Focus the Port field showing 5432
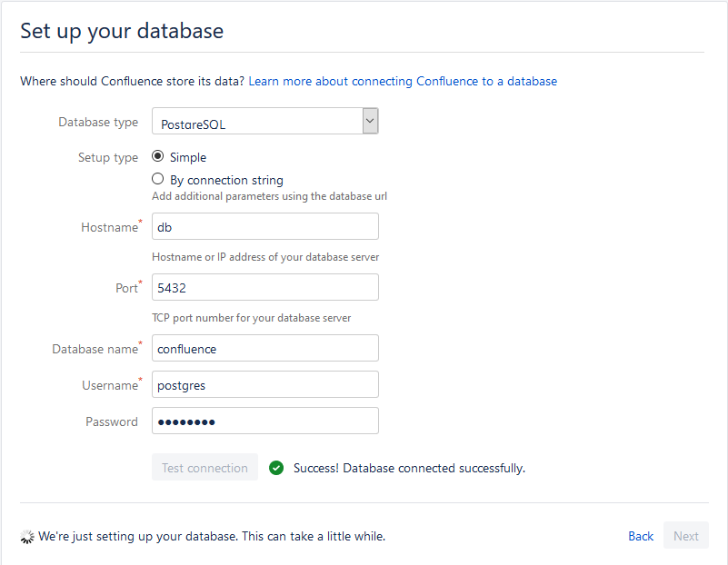The height and width of the screenshot is (565, 728). 264,287
